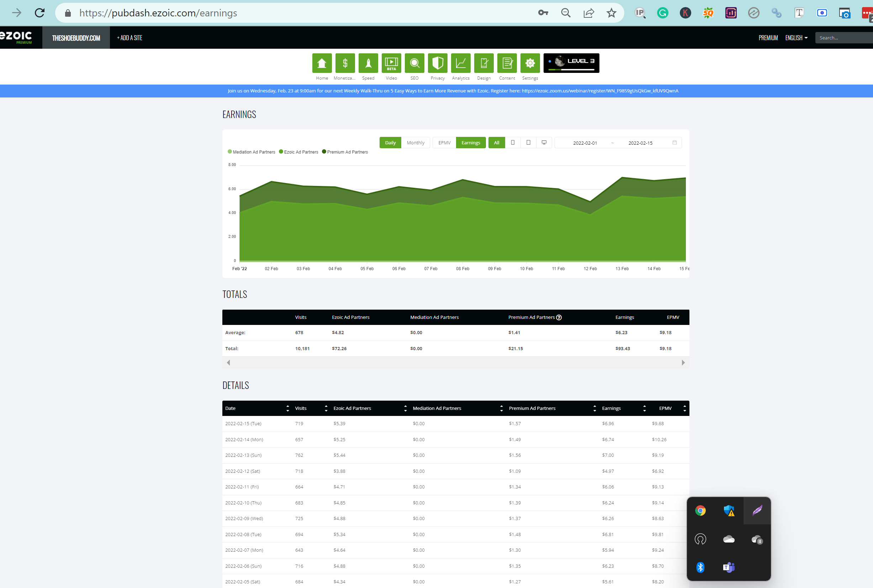Click the 2022-02-15 (Tue) row date
Image resolution: width=873 pixels, height=588 pixels.
[243, 423]
